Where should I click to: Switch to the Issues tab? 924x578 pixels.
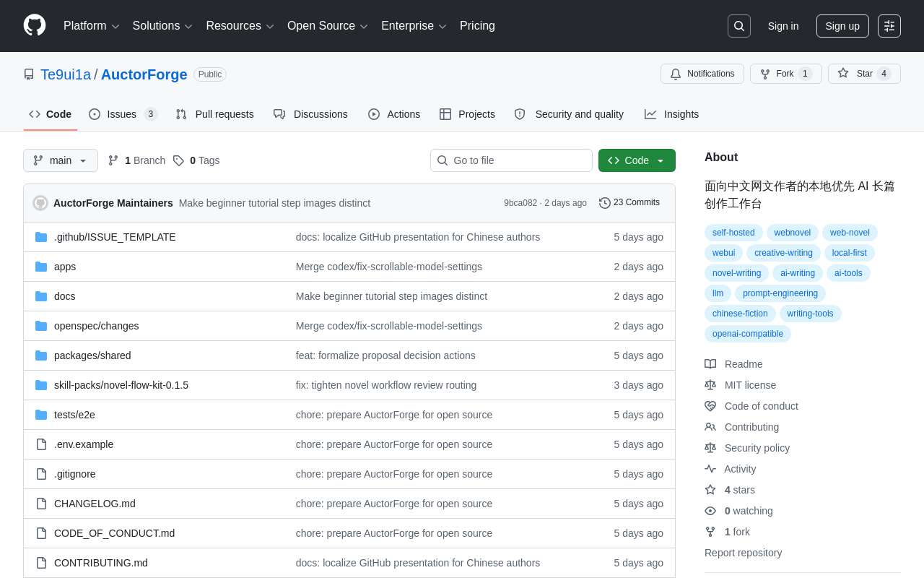[x=123, y=114]
